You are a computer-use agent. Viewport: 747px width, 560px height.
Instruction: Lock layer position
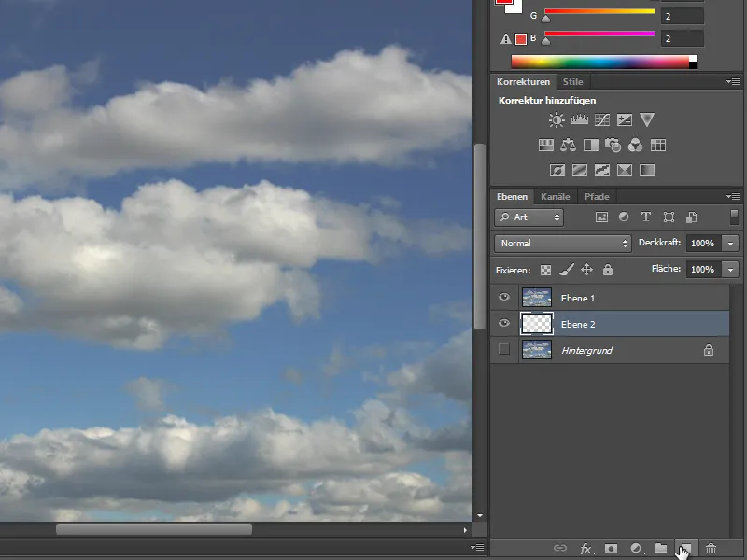pyautogui.click(x=587, y=270)
